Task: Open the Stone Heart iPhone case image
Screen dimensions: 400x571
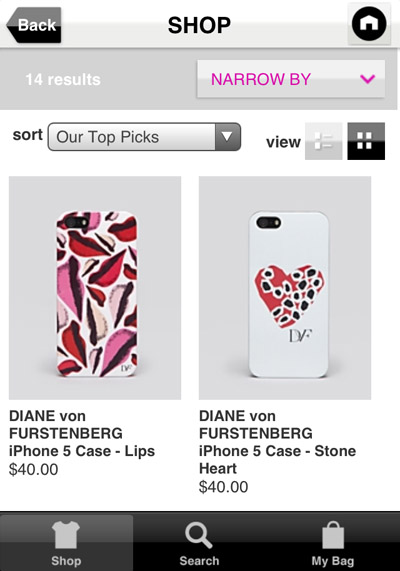Action: click(x=285, y=288)
